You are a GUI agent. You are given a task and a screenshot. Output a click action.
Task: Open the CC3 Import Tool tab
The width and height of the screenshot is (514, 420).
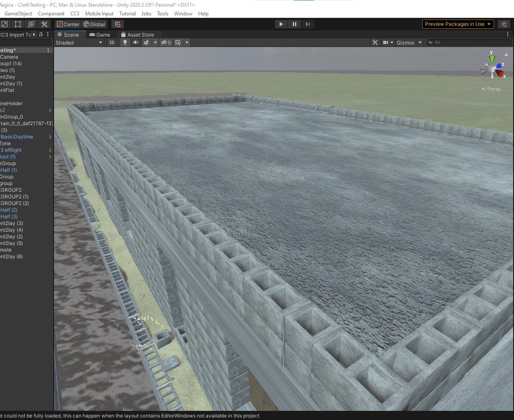tap(15, 35)
